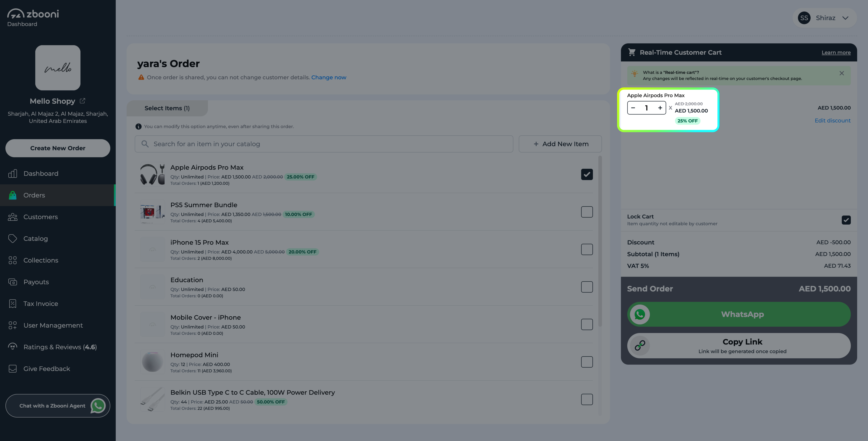Screen dimensions: 868x441
Task: Check the PS5 Summer Bundle checkbox
Action: click(x=587, y=212)
